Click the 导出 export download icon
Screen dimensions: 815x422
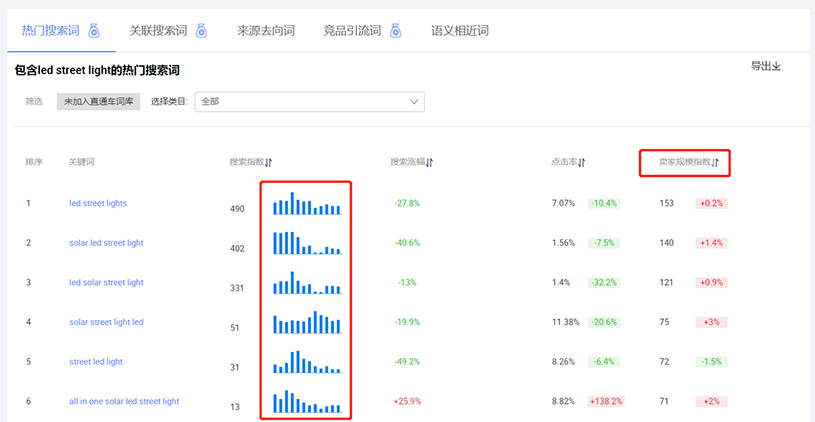pyautogui.click(x=776, y=67)
